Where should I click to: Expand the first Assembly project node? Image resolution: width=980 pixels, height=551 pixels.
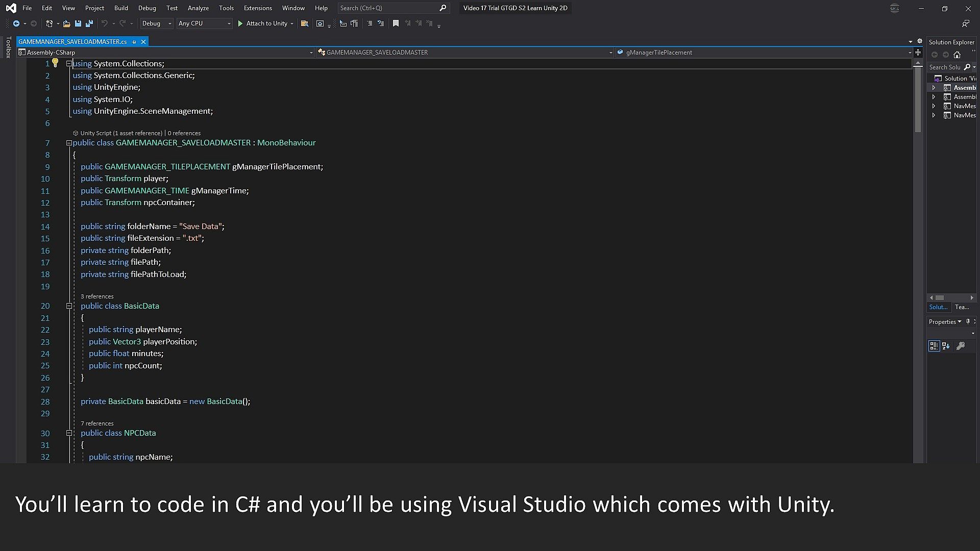(934, 88)
